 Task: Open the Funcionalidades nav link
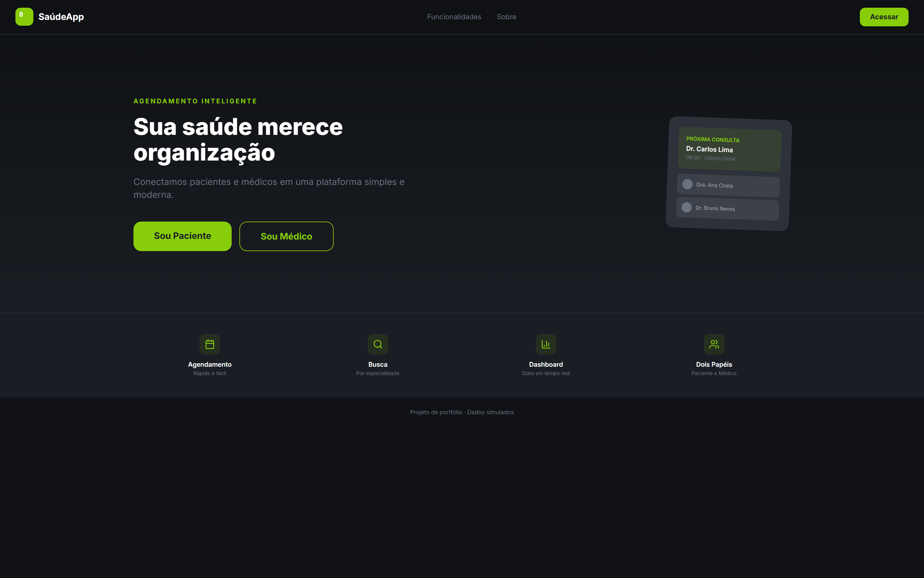[x=454, y=17]
